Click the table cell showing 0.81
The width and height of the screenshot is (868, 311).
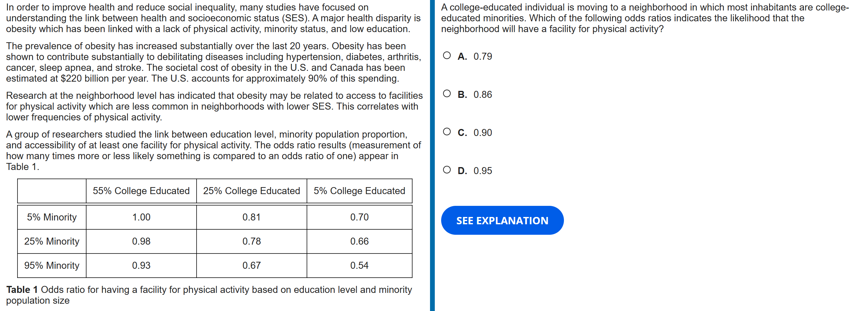251,217
